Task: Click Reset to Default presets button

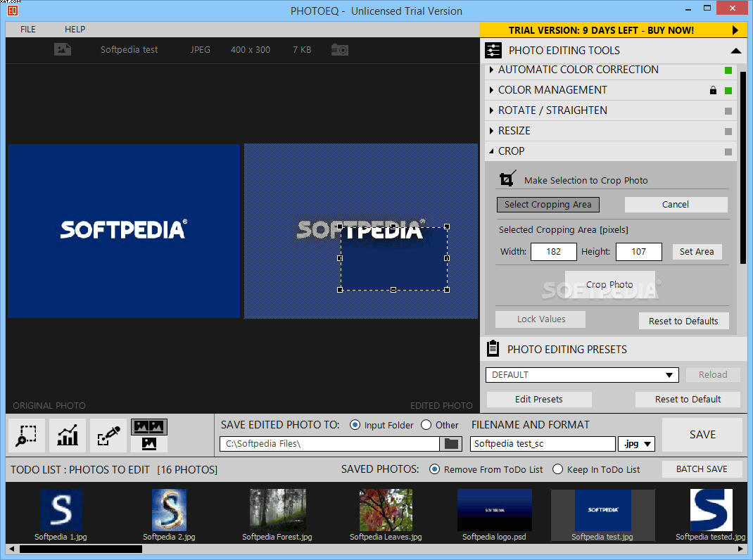Action: pos(688,399)
